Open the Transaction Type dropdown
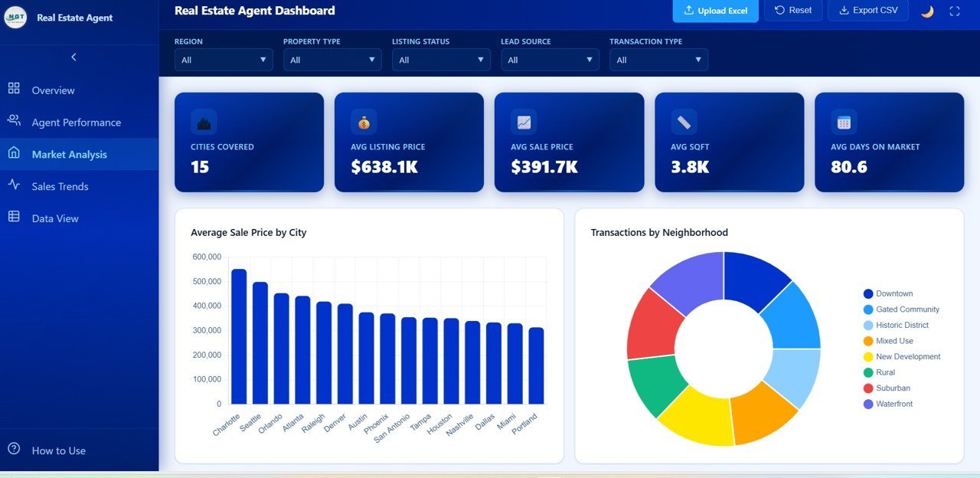This screenshot has height=478, width=980. pyautogui.click(x=658, y=59)
